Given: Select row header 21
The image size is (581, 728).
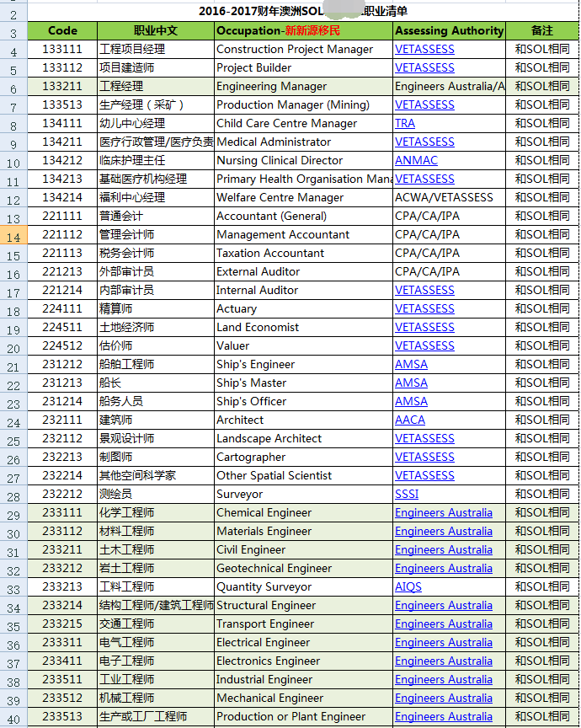Looking at the screenshot, I should pyautogui.click(x=13, y=365).
